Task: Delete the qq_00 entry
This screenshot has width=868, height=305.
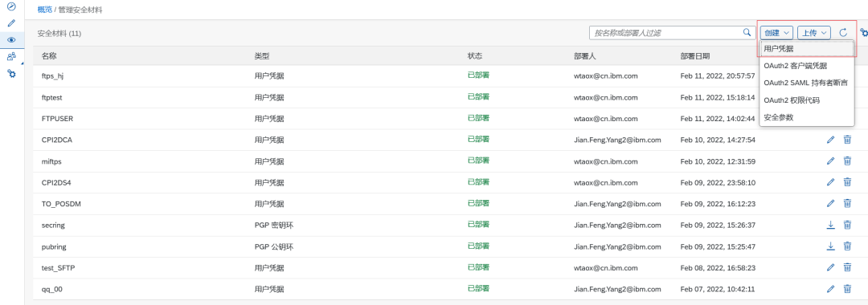Action: pyautogui.click(x=847, y=288)
